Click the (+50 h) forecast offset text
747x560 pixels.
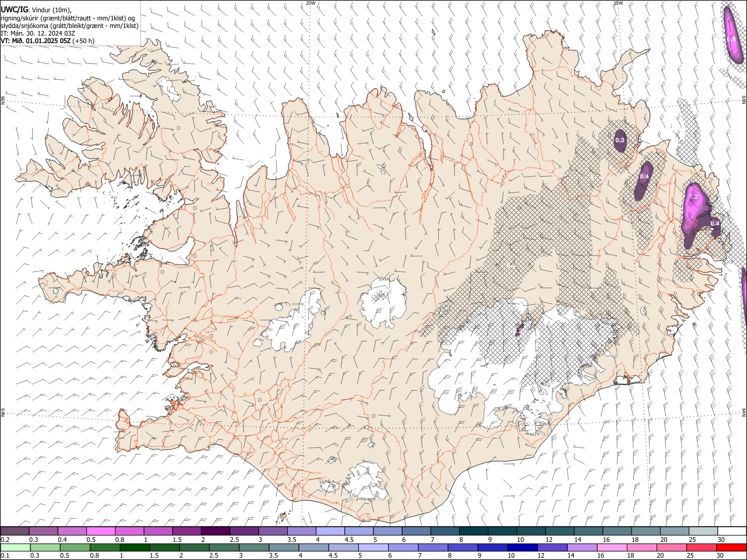point(84,41)
